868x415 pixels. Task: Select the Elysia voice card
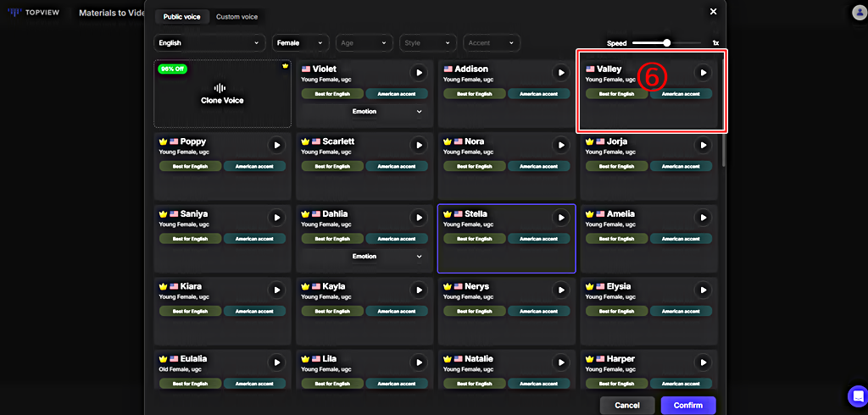648,311
